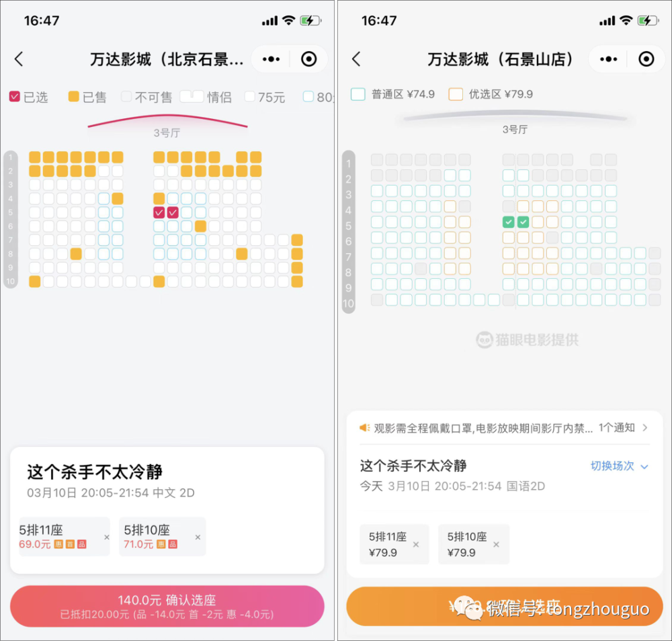Open mask-wearing notice announcement text

coord(483,428)
